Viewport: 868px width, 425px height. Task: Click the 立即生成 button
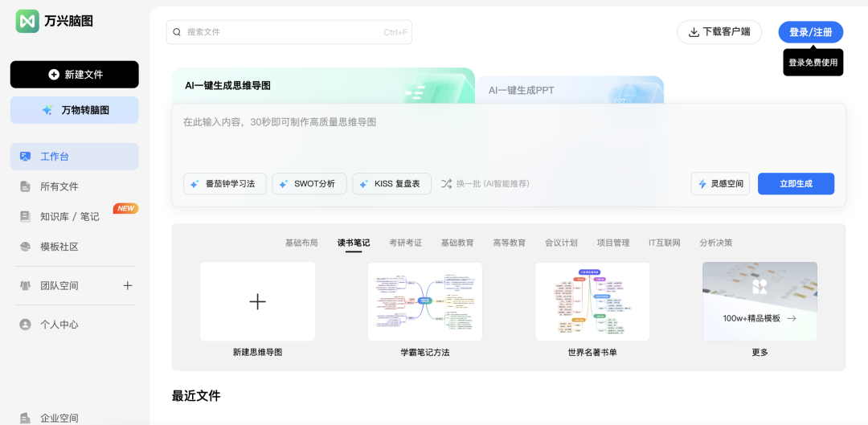click(x=796, y=184)
